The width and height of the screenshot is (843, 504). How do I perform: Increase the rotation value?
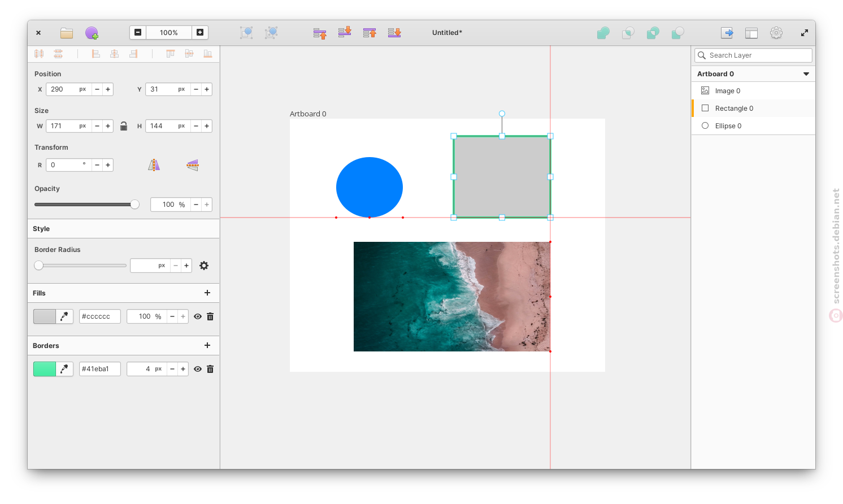(x=108, y=165)
